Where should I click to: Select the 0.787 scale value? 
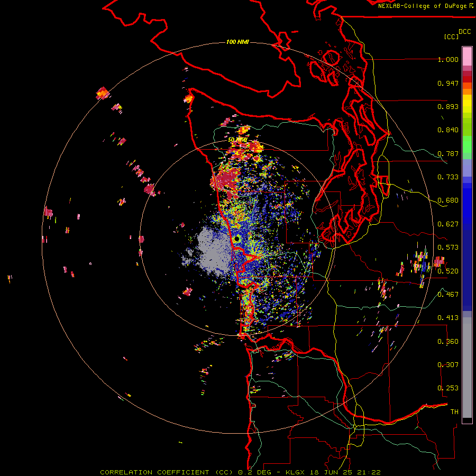click(x=448, y=153)
